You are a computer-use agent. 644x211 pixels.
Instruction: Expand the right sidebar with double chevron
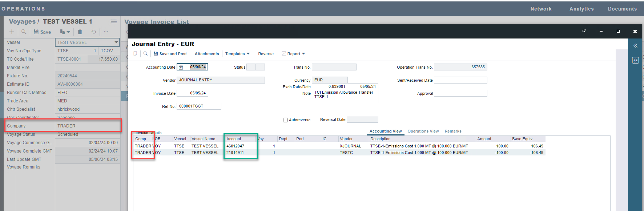click(x=635, y=46)
